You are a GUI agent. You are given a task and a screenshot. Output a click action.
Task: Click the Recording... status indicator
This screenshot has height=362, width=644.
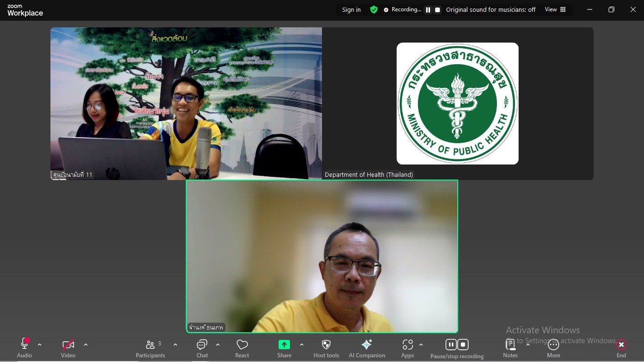(402, 9)
